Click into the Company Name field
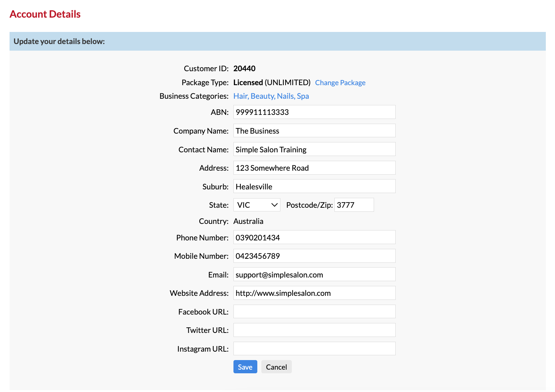The image size is (555, 392). coord(314,130)
